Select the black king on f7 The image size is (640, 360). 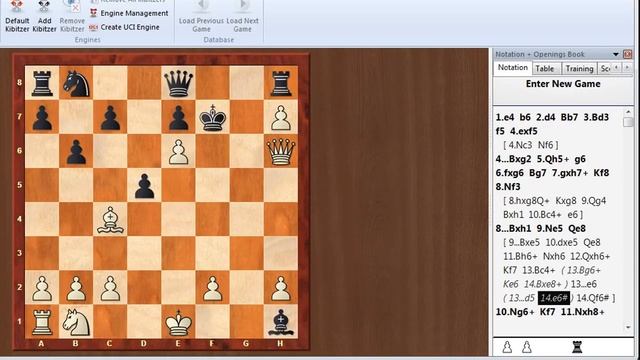[212, 117]
